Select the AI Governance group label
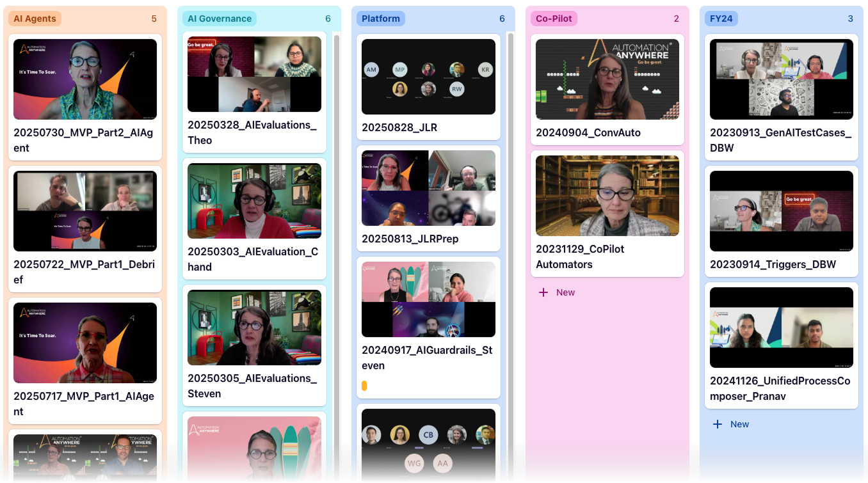The height and width of the screenshot is (483, 868). 220,19
